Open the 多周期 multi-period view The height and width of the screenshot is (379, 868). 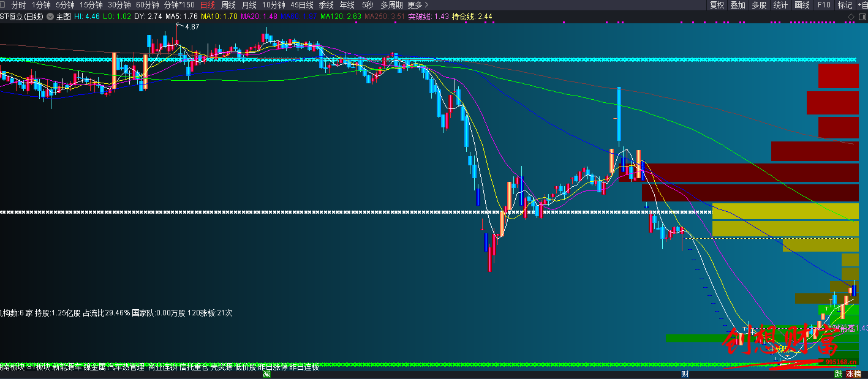pos(391,5)
